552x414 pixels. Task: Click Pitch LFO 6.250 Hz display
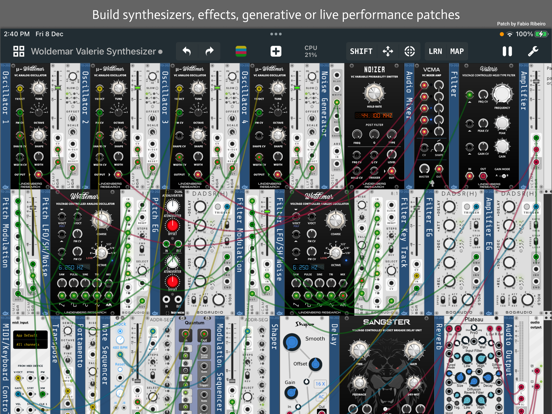(75, 267)
